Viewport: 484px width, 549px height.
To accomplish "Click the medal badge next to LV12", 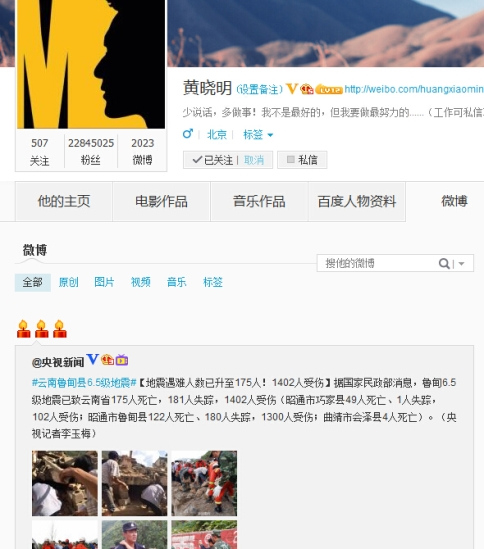I will [x=307, y=89].
